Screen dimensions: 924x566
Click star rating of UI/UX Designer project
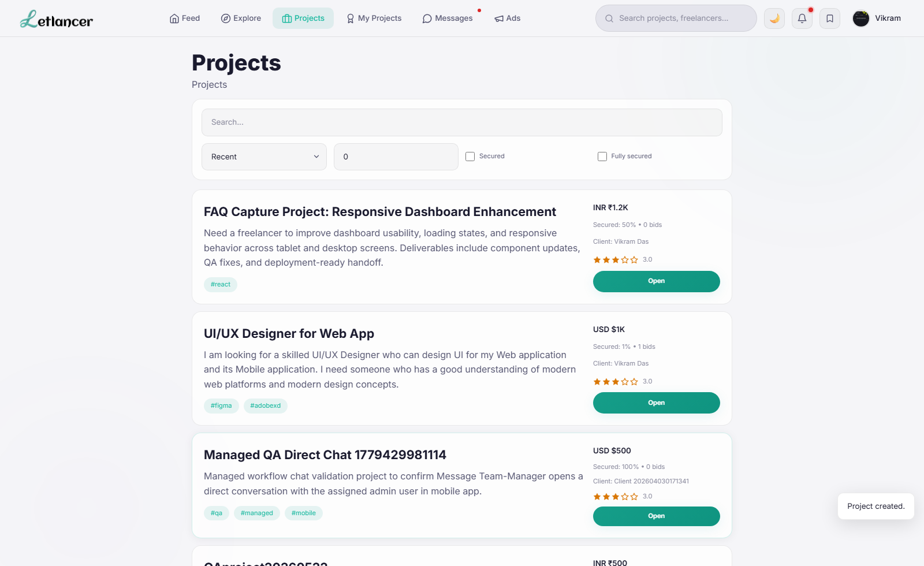[x=616, y=382]
